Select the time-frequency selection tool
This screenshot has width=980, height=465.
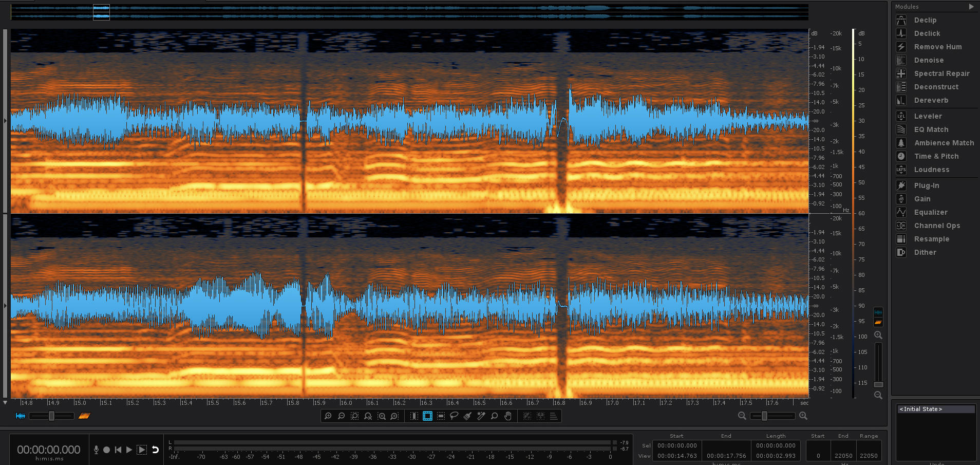tap(427, 416)
